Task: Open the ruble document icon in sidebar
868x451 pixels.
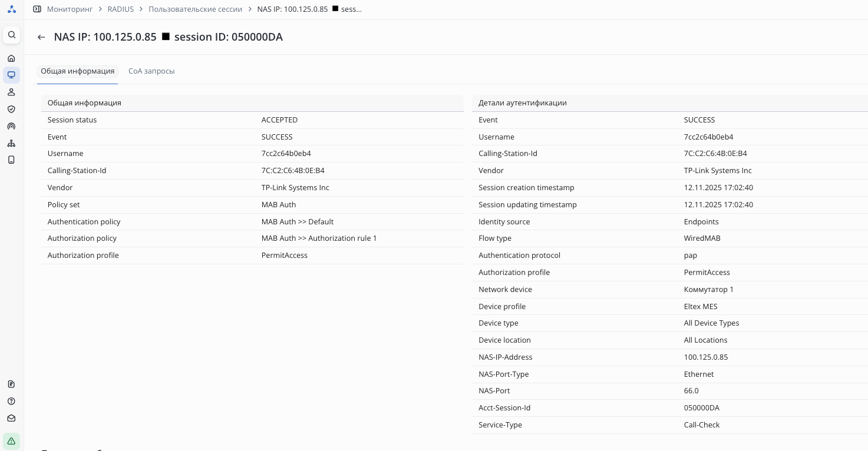Action: tap(11, 384)
